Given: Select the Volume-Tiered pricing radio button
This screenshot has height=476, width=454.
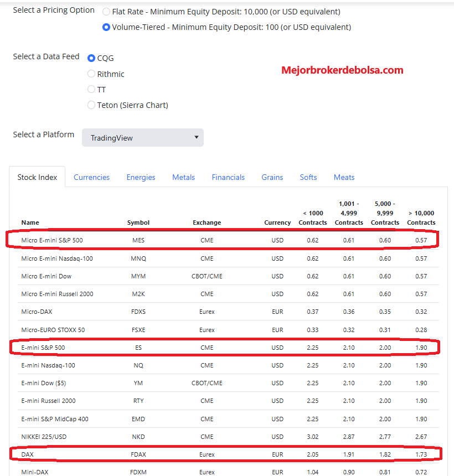Looking at the screenshot, I should click(x=106, y=27).
